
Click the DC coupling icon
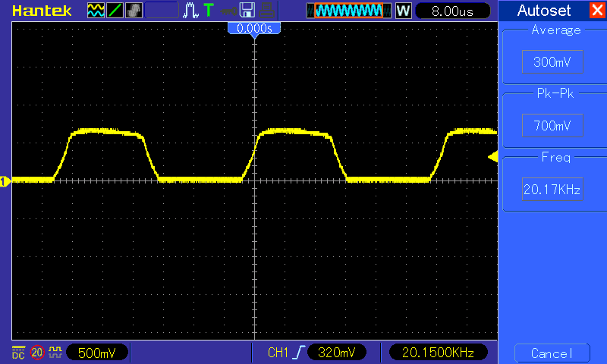click(x=18, y=353)
